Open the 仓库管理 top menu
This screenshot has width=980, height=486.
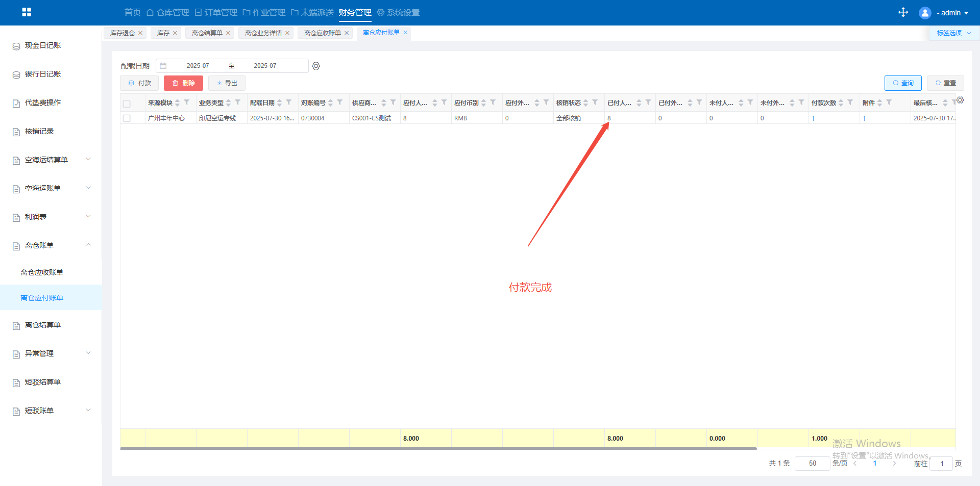point(168,13)
